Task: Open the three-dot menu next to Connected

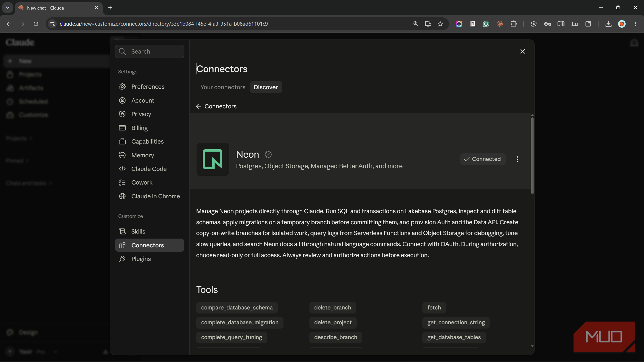Action: pos(517,159)
